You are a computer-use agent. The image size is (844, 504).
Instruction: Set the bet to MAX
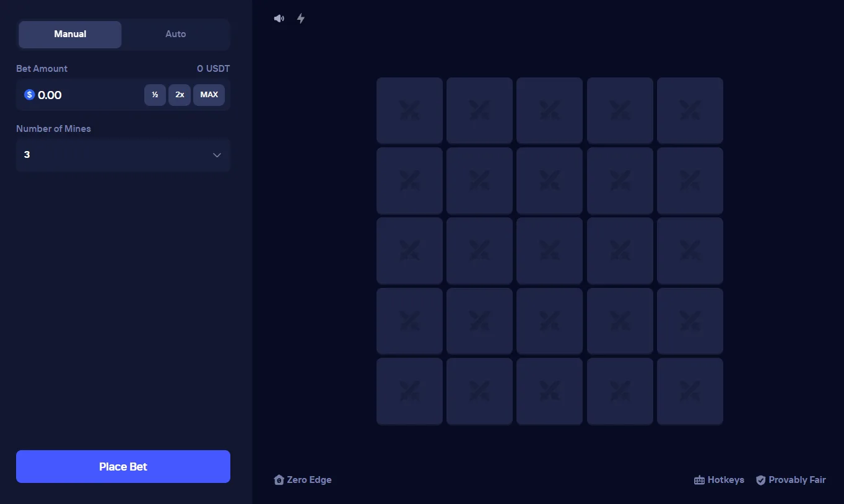tap(209, 95)
